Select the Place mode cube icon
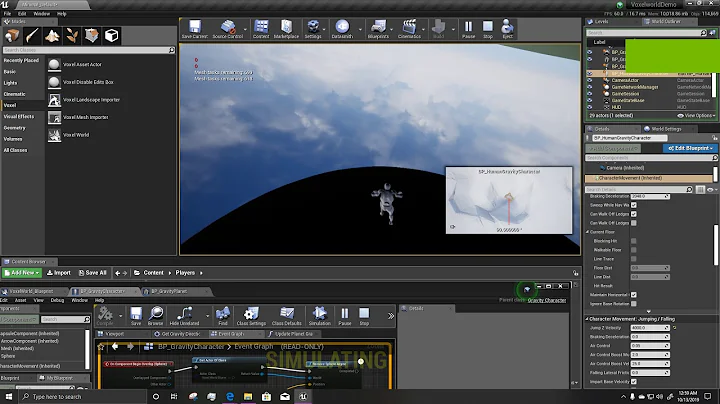720x404 pixels. (12, 35)
